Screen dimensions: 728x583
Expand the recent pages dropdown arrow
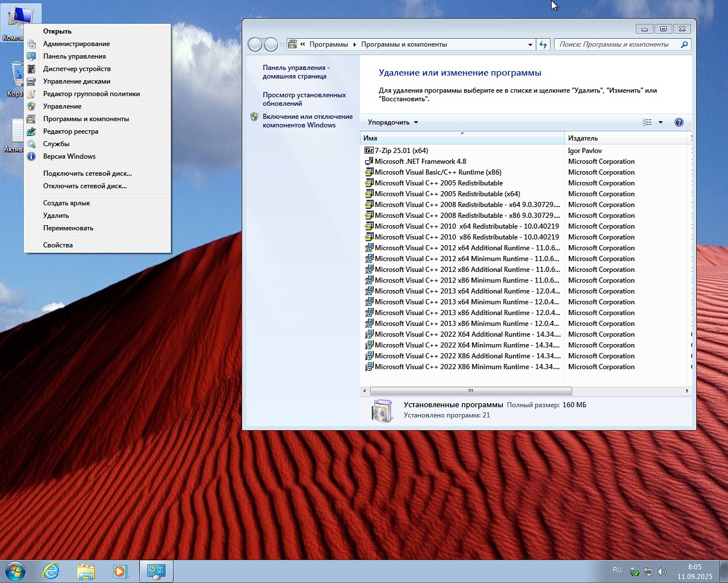pos(282,44)
